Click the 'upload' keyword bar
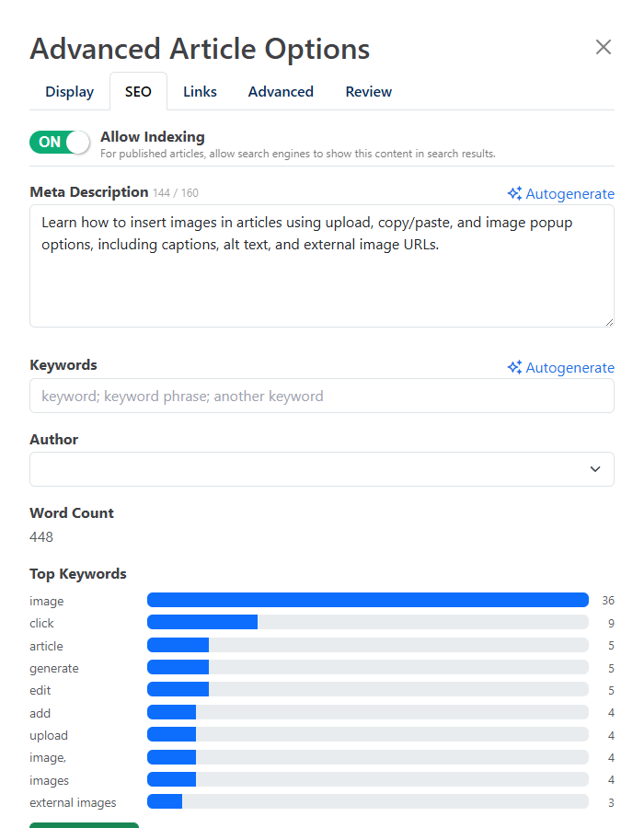Viewport: 644px width, 828px height. [368, 734]
